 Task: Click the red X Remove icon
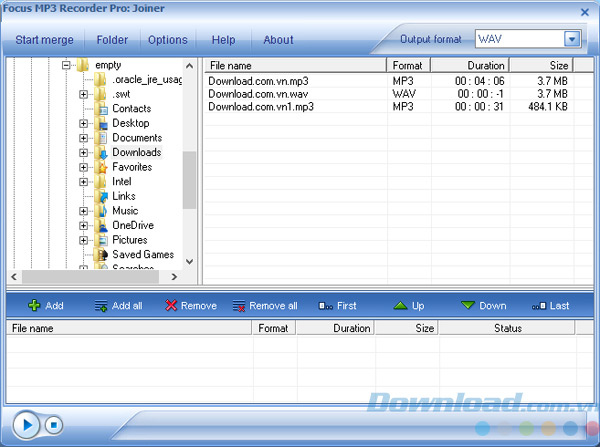171,305
